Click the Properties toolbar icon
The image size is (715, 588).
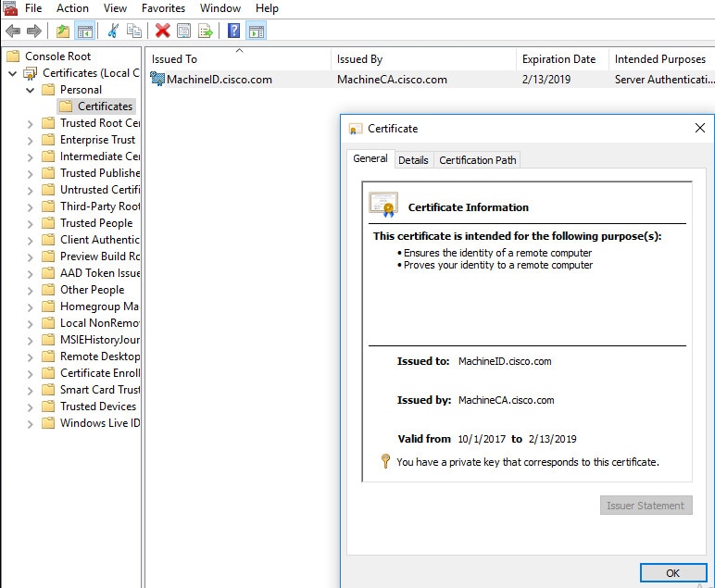point(183,31)
